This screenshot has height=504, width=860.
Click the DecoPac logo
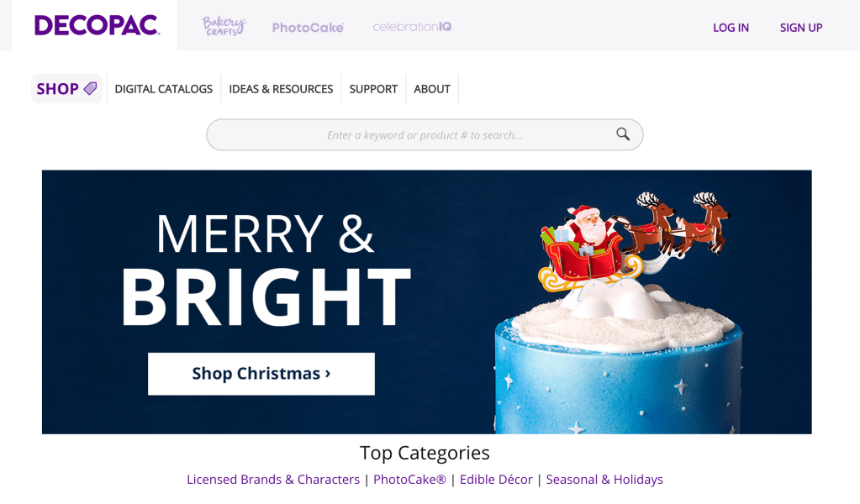tap(97, 26)
